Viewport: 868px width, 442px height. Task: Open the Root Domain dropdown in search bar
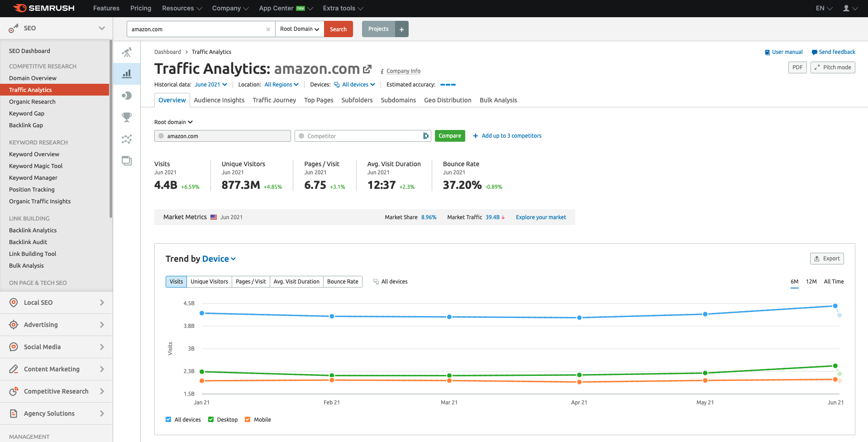click(300, 29)
